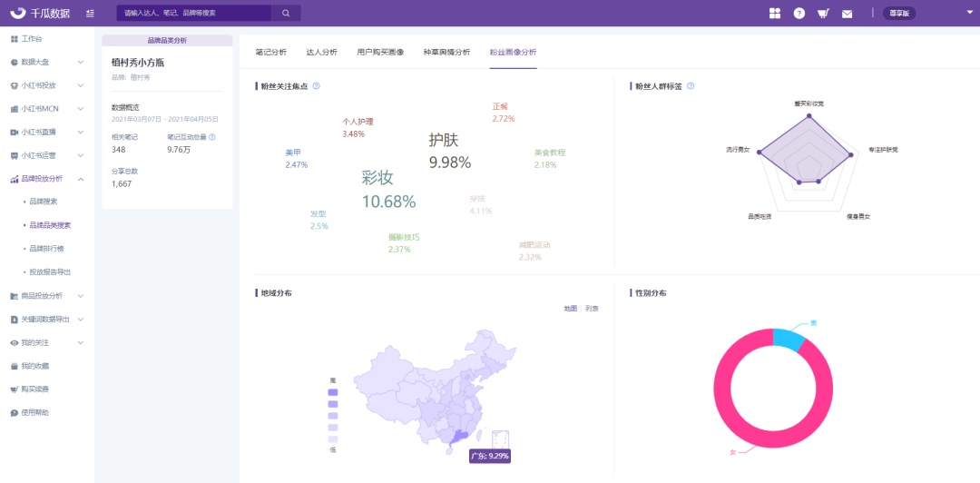This screenshot has width=980, height=483.
Task: Click the 尊享版 badge
Action: pyautogui.click(x=898, y=13)
